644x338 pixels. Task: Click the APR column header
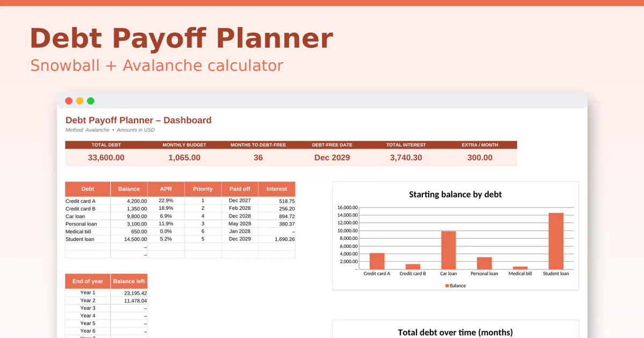pyautogui.click(x=166, y=189)
